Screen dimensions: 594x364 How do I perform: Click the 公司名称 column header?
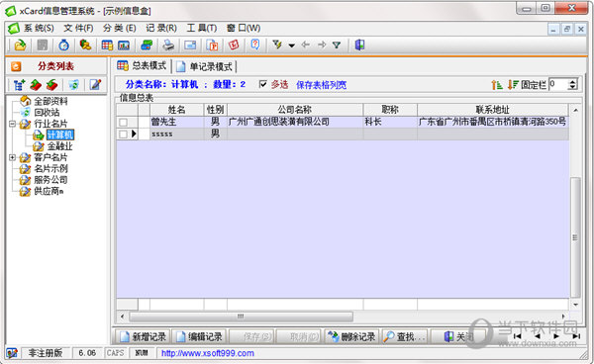click(295, 110)
